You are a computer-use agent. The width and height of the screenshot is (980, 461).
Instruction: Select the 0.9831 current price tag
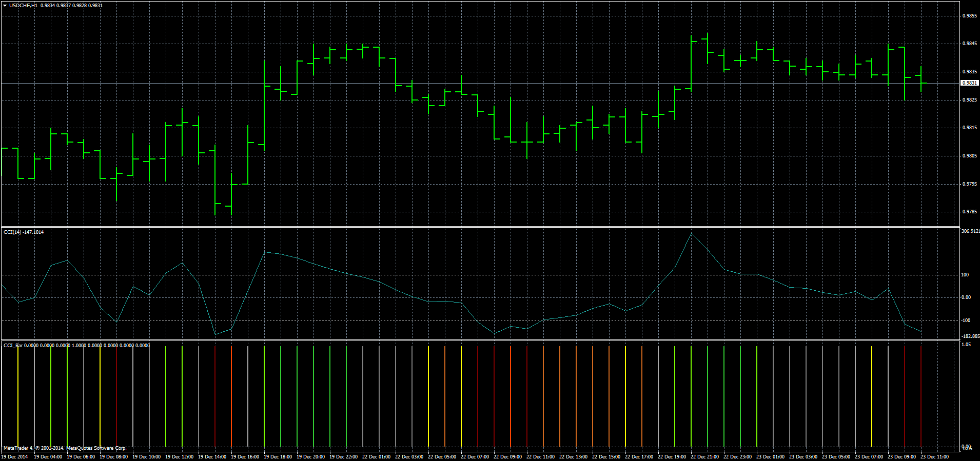[970, 83]
